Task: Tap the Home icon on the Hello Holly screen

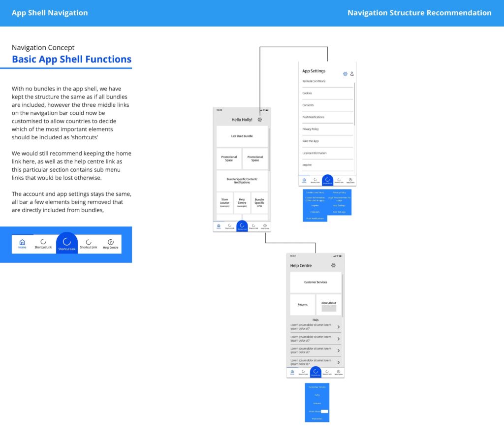Action: tap(219, 225)
